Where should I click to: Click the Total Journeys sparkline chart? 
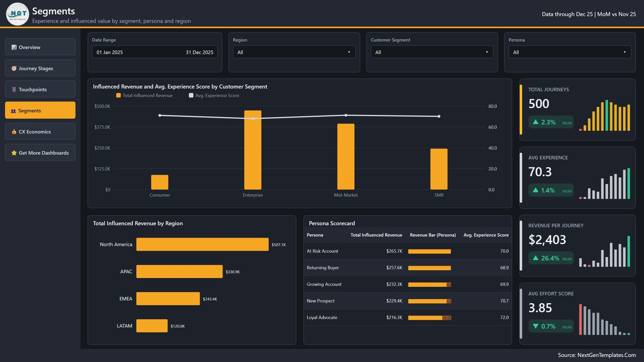tap(605, 115)
